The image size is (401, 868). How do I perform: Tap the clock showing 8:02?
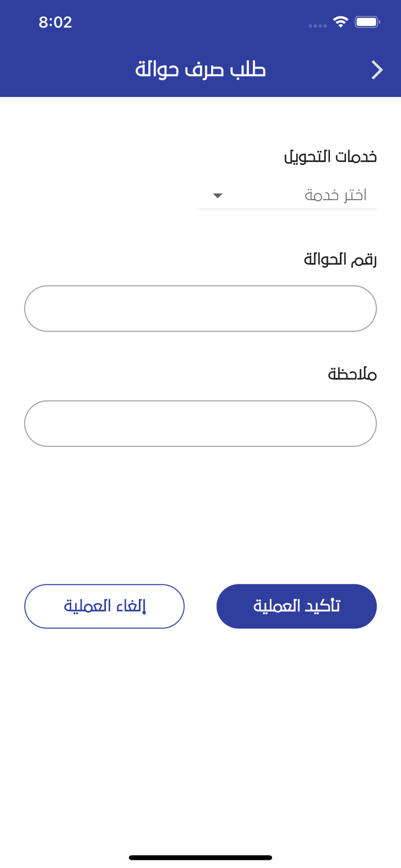[x=56, y=22]
